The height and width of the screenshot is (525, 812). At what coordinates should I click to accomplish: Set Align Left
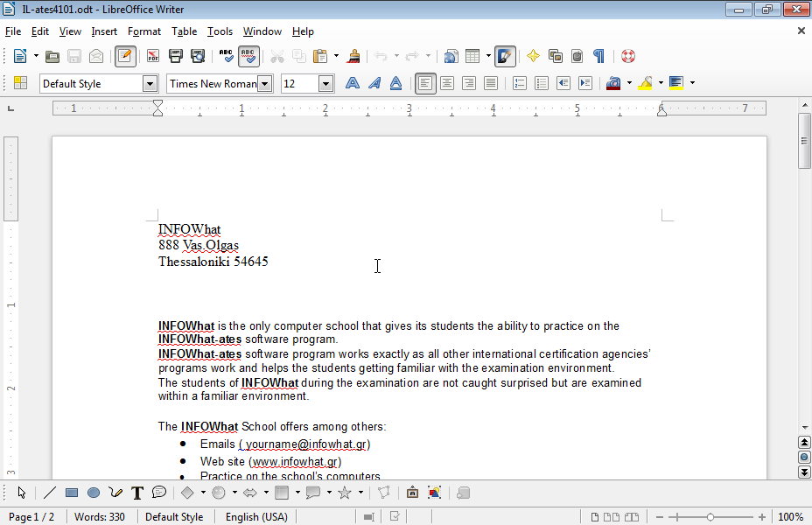tap(425, 83)
